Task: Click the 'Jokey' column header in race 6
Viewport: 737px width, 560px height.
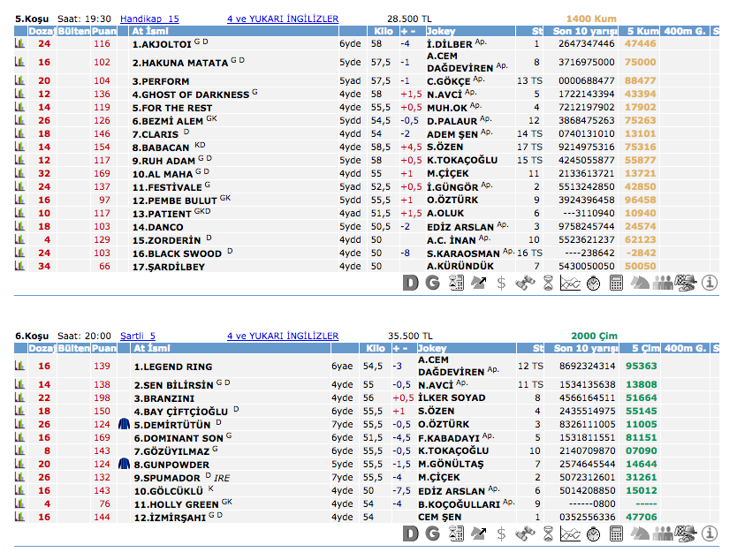Action: 442,348
